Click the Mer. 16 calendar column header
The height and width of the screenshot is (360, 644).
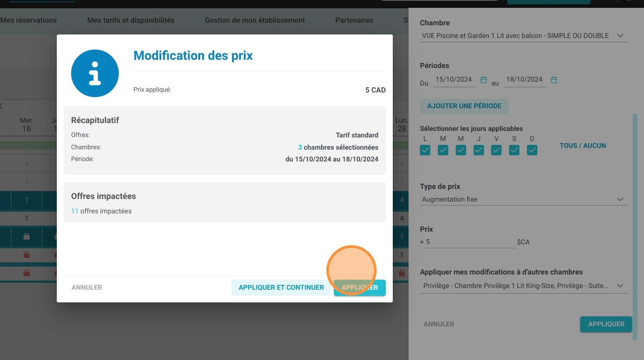(x=27, y=125)
